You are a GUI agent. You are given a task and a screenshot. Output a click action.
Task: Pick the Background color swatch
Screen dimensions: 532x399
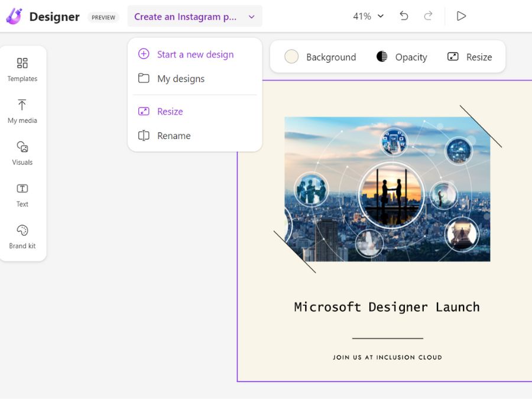click(x=291, y=56)
